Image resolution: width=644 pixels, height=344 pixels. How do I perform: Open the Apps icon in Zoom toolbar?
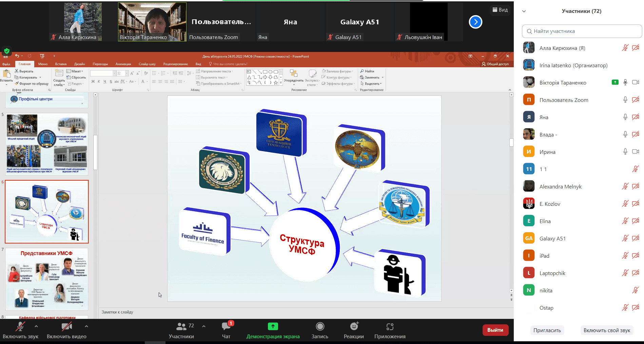point(390,326)
